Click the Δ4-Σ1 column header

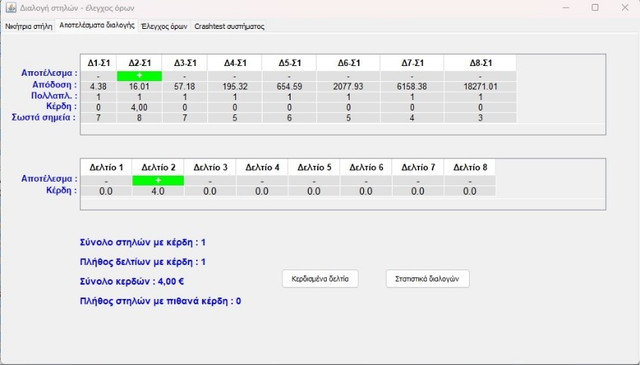235,63
